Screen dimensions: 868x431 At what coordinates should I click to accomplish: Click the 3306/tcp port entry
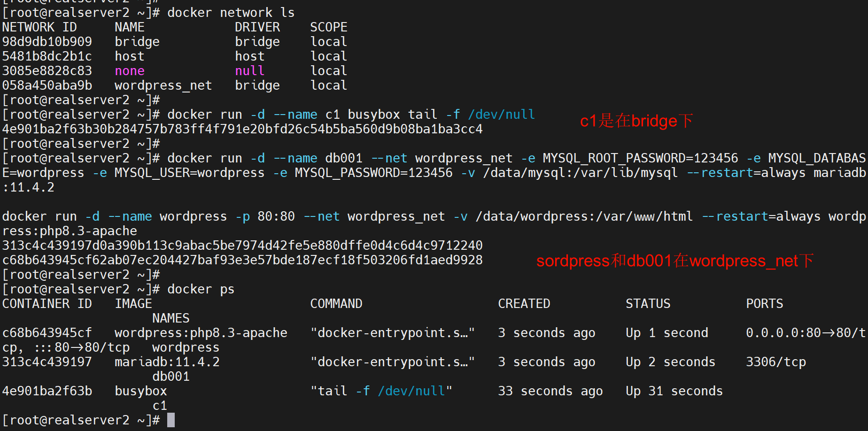(x=775, y=362)
